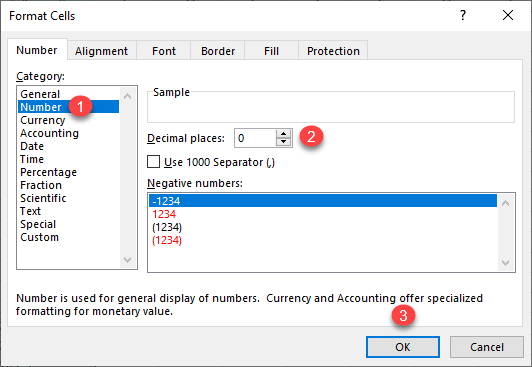Pick the Date category
Screen dimensions: 532x367
coord(69,146)
